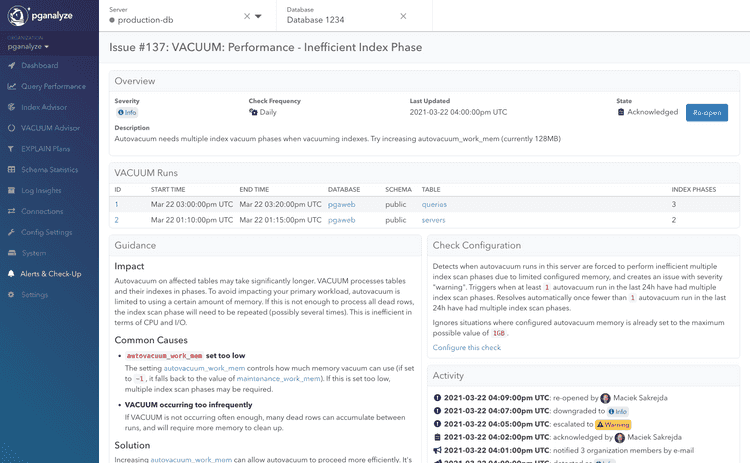
Task: Click the Dashboard sidebar icon
Action: pyautogui.click(x=11, y=65)
